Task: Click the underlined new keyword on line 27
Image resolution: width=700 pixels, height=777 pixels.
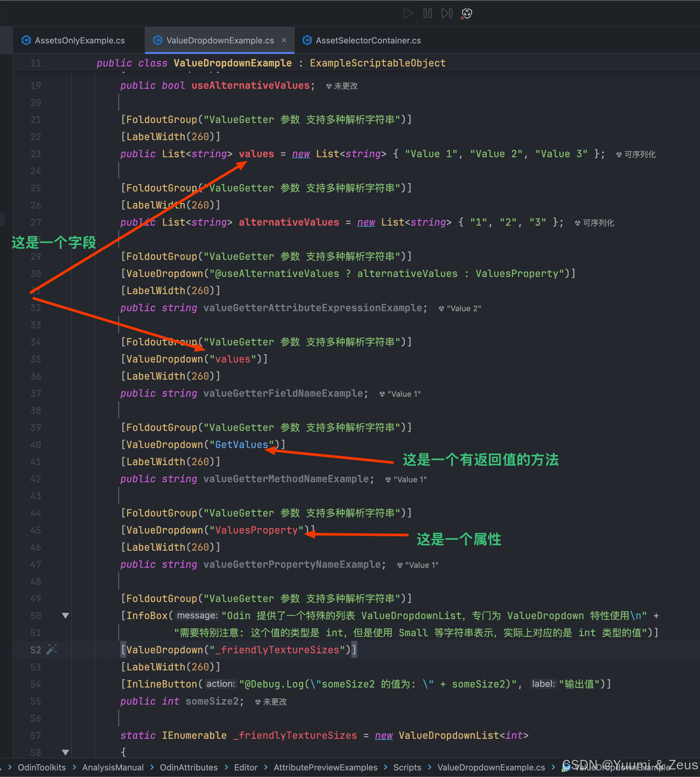Action: (x=366, y=222)
